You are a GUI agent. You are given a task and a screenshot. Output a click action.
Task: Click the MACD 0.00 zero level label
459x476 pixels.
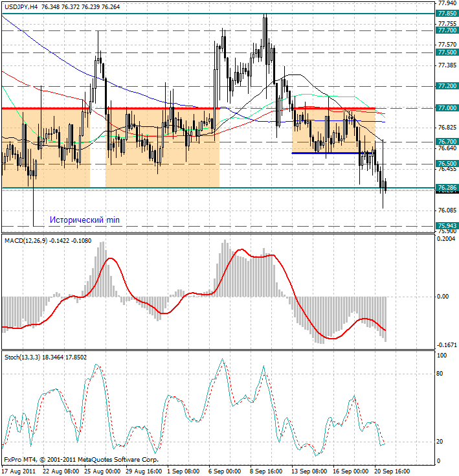pyautogui.click(x=442, y=297)
